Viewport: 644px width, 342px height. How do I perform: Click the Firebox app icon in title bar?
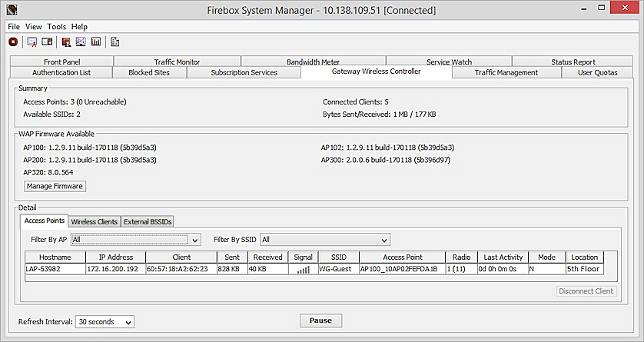point(12,9)
